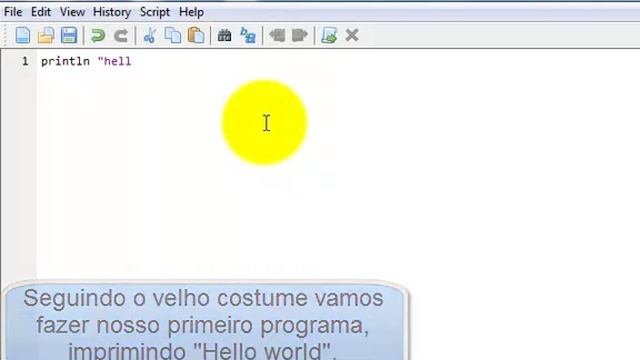Click the History previous arrow icon
The width and height of the screenshot is (640, 360).
277,36
